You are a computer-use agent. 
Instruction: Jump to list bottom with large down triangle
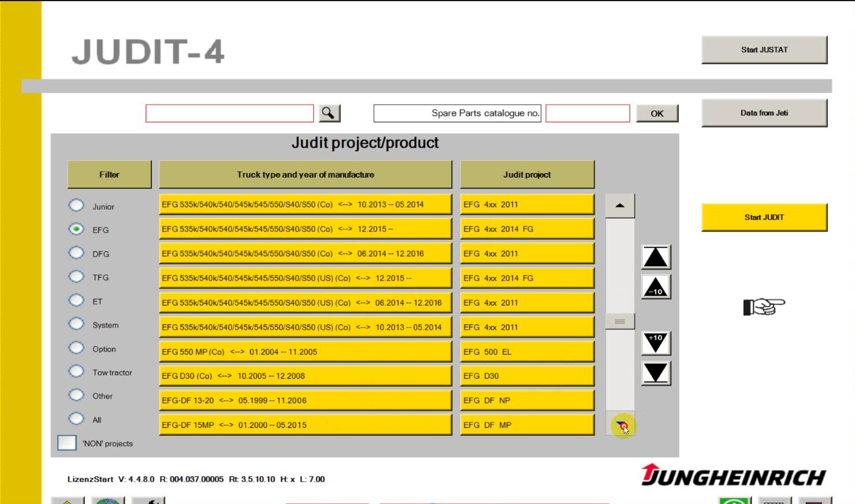point(656,373)
